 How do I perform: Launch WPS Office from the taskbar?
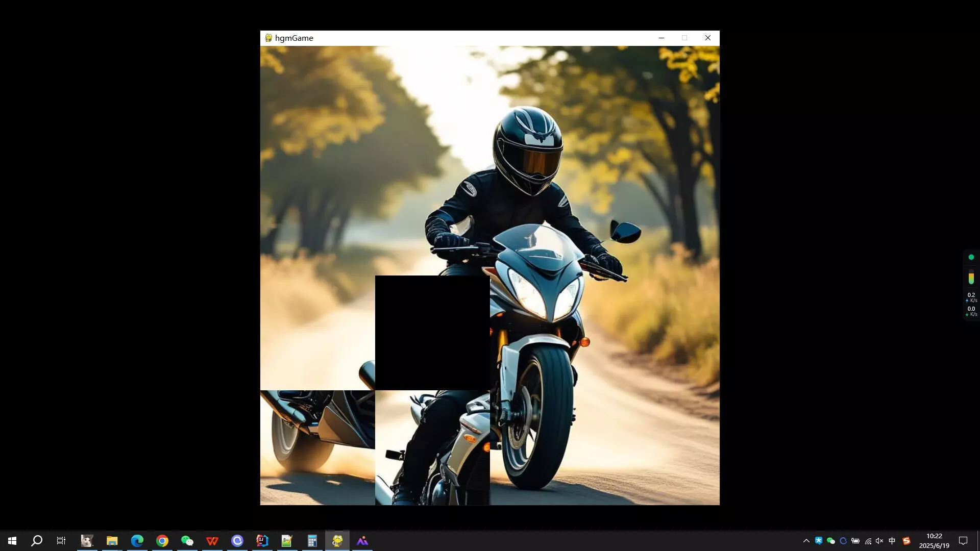tap(212, 540)
